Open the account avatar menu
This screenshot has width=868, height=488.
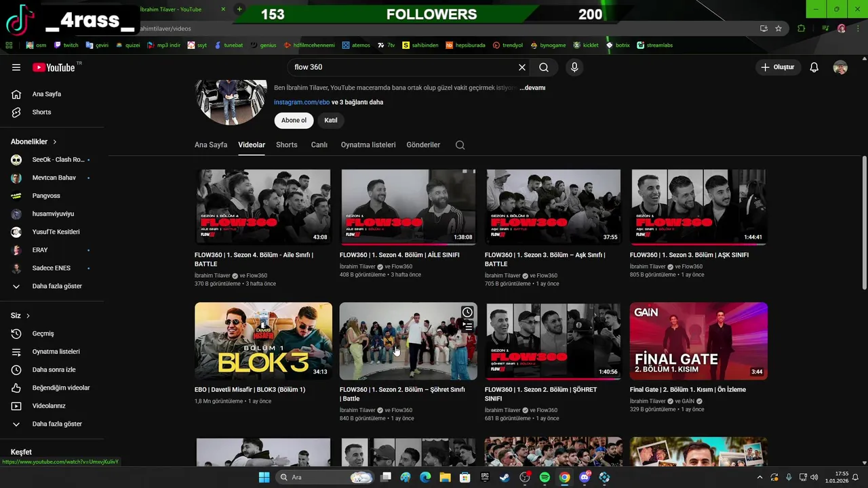840,67
